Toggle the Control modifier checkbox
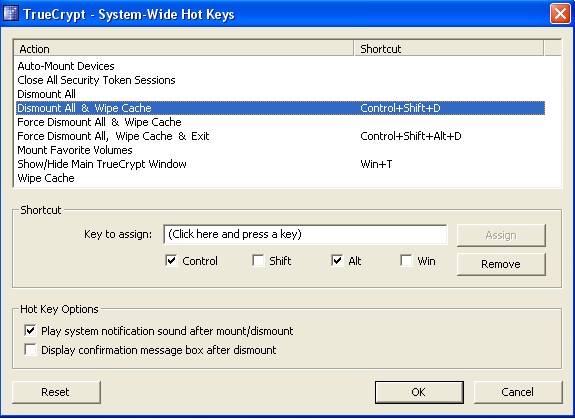The height and width of the screenshot is (419, 575). point(171,261)
